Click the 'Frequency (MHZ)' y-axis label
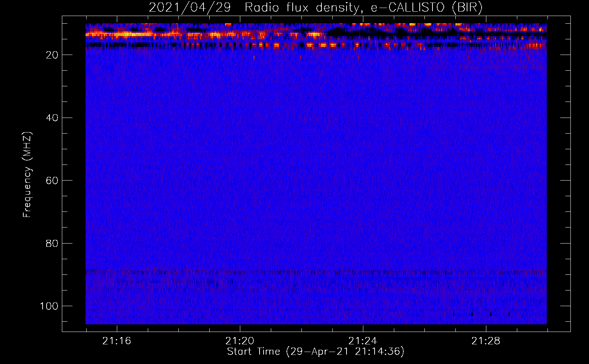The width and height of the screenshot is (589, 364). (x=28, y=175)
